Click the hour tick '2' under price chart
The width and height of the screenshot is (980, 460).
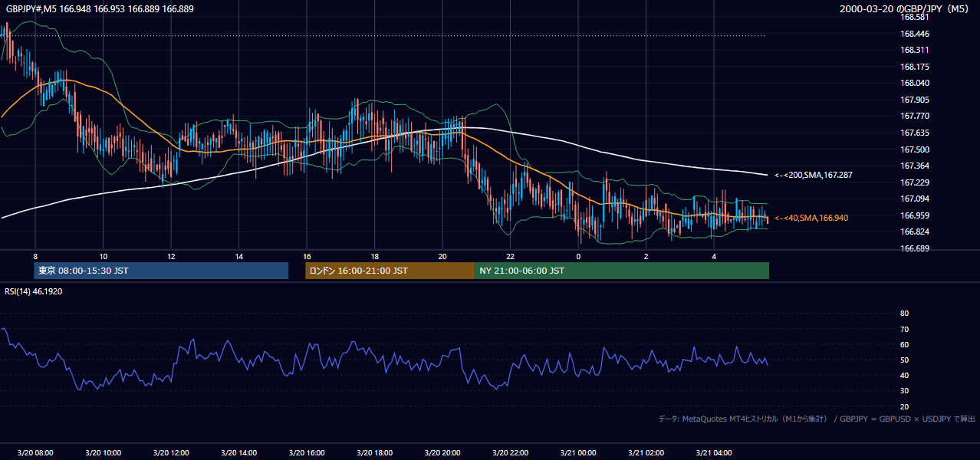(646, 256)
